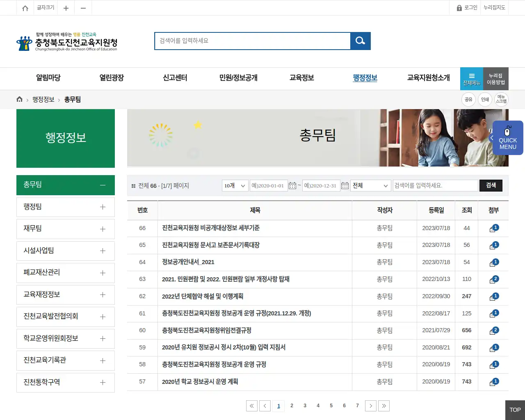The width and height of the screenshot is (525, 420).
Task: Open the end date calendar picker icon
Action: coord(345,186)
